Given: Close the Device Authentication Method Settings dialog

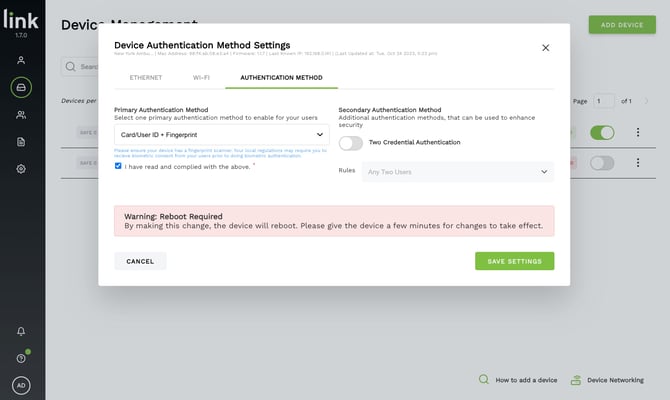Looking at the screenshot, I should pos(546,48).
